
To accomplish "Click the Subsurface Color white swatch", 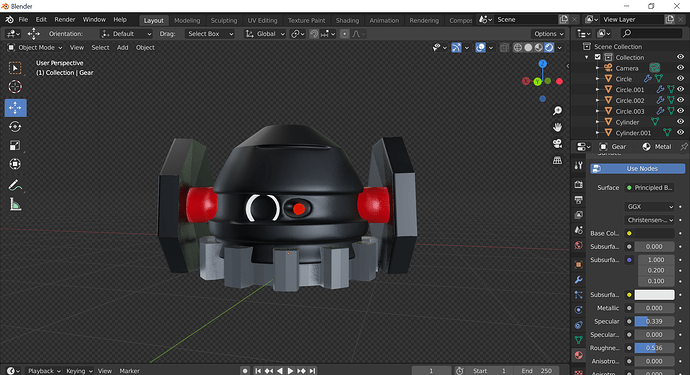I will point(654,294).
